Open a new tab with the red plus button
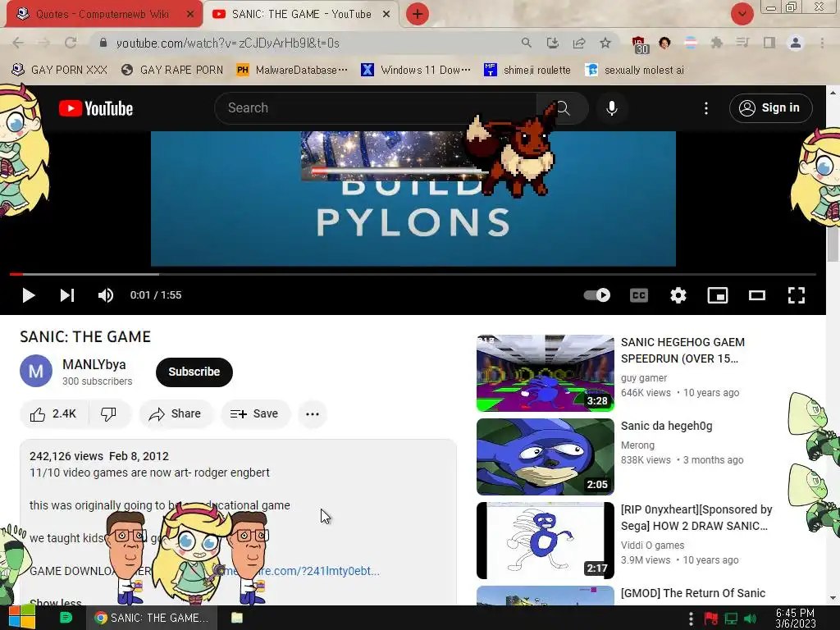The width and height of the screenshot is (840, 630). pyautogui.click(x=418, y=14)
